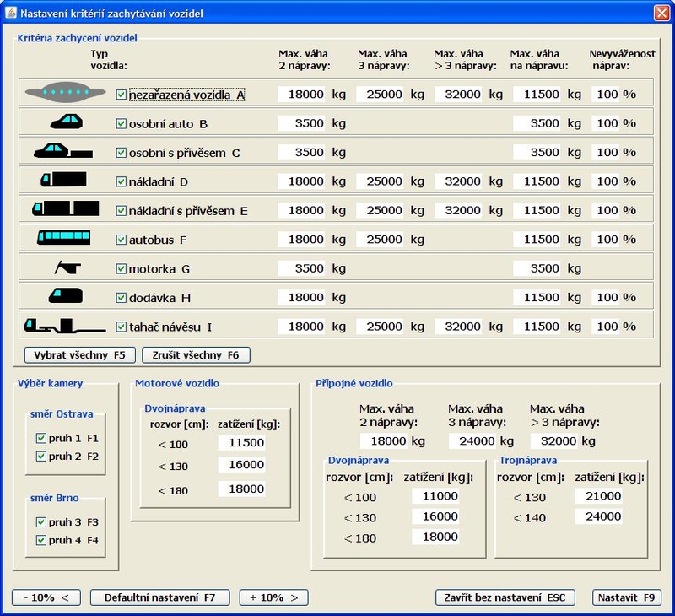Click the passenger car icon
The width and height of the screenshot is (675, 616).
pyautogui.click(x=67, y=123)
